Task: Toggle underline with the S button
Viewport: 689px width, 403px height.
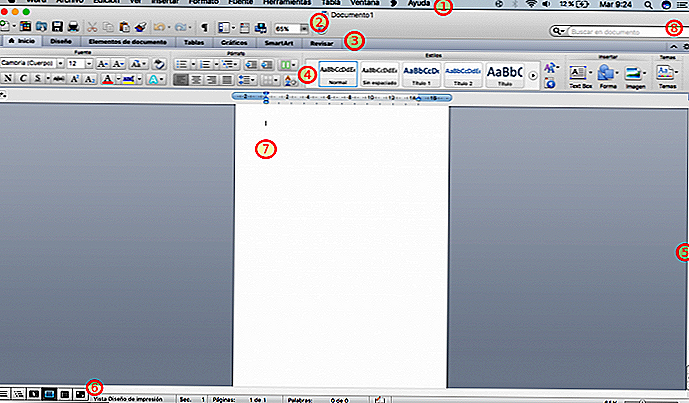Action: pyautogui.click(x=35, y=79)
